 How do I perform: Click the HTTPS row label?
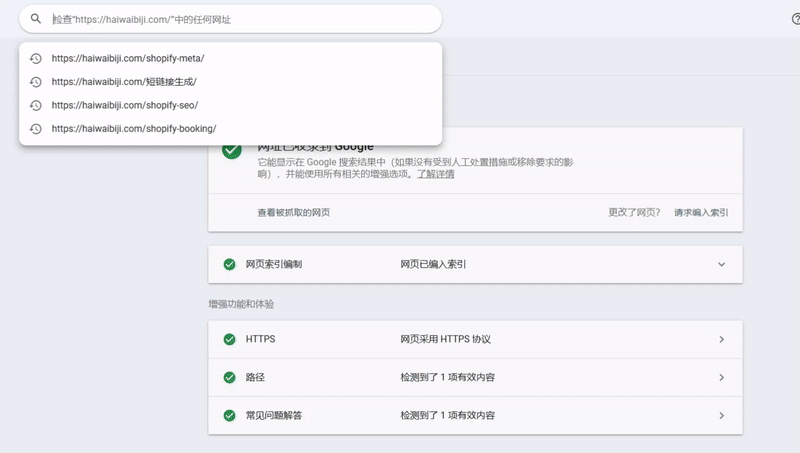coord(260,339)
